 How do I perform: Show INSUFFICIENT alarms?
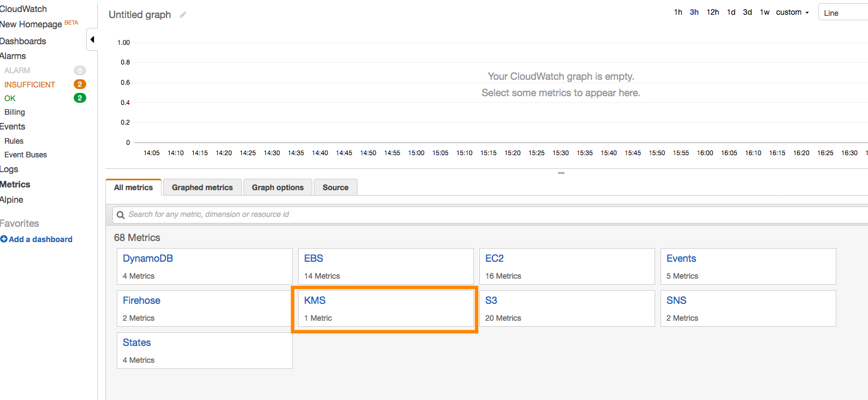[x=29, y=85]
